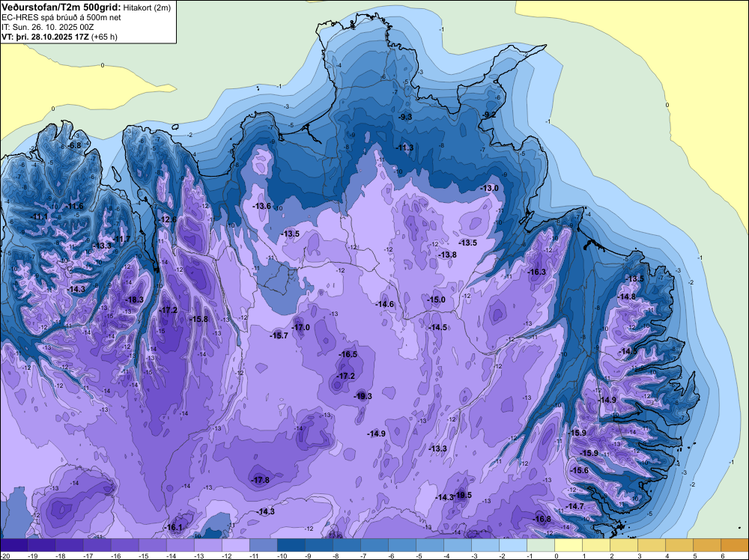
Task: Click the -14.8 temperature value
Action: click(x=627, y=297)
